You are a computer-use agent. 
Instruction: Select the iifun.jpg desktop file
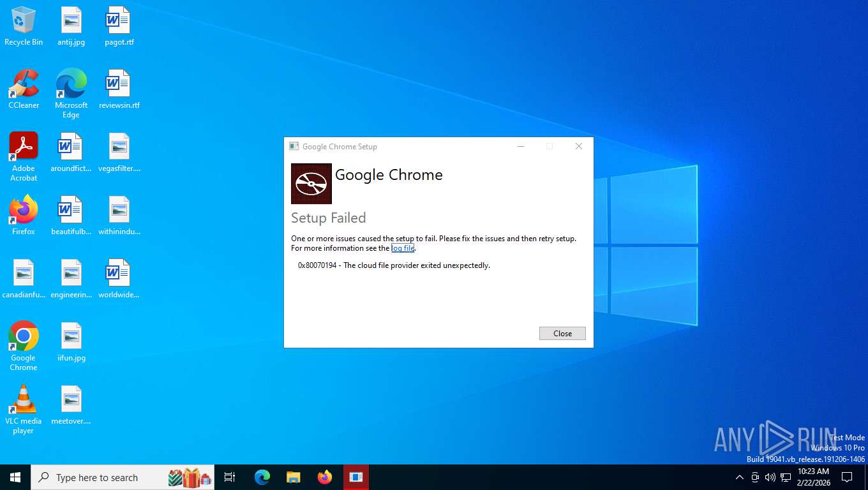(71, 342)
